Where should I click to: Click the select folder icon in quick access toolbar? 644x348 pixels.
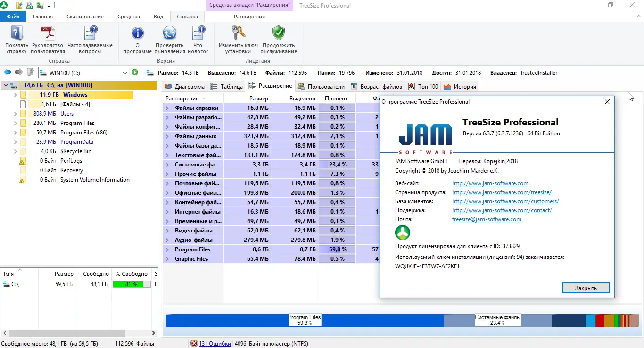pos(19,6)
